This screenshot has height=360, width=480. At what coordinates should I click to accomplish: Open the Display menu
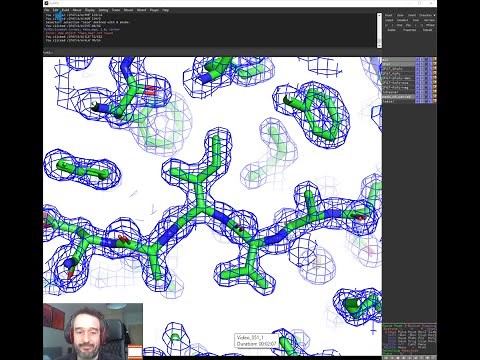(x=90, y=10)
